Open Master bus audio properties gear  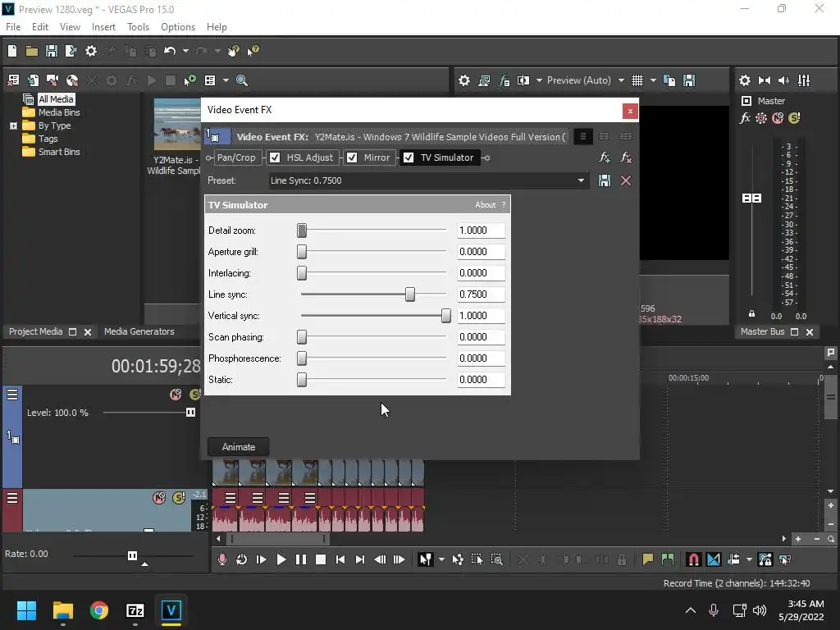pyautogui.click(x=744, y=80)
